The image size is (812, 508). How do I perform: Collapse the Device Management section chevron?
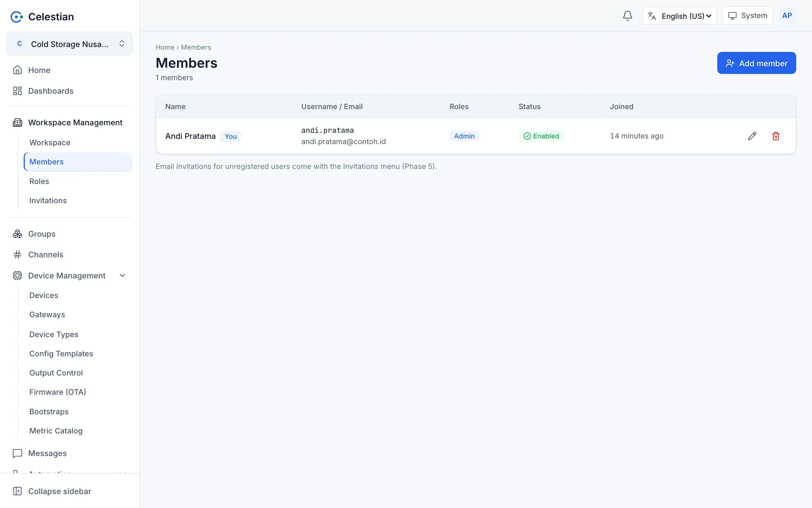pyautogui.click(x=122, y=275)
